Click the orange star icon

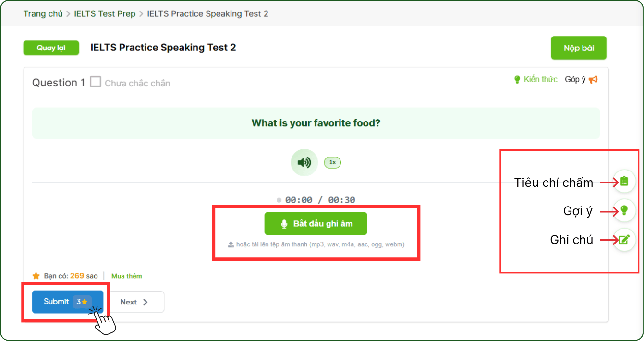[x=36, y=276]
